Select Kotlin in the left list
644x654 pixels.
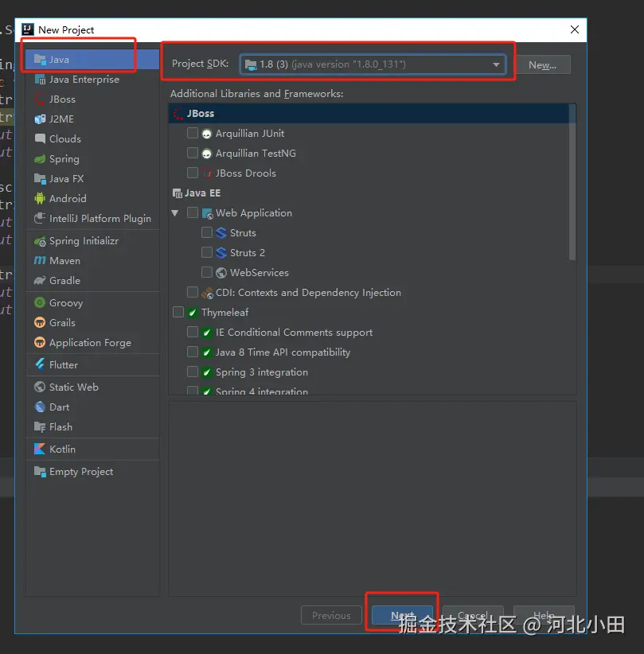tap(62, 450)
